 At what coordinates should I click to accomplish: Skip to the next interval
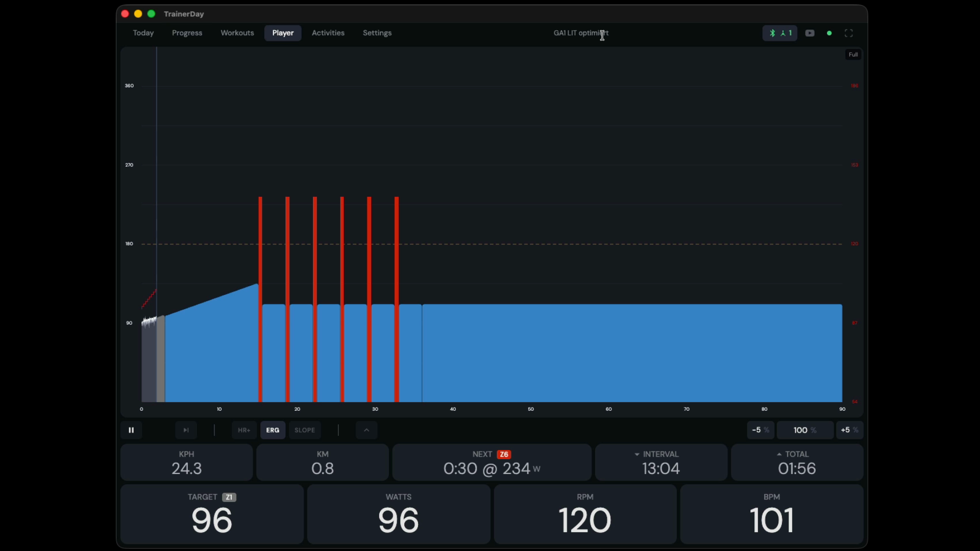point(185,430)
